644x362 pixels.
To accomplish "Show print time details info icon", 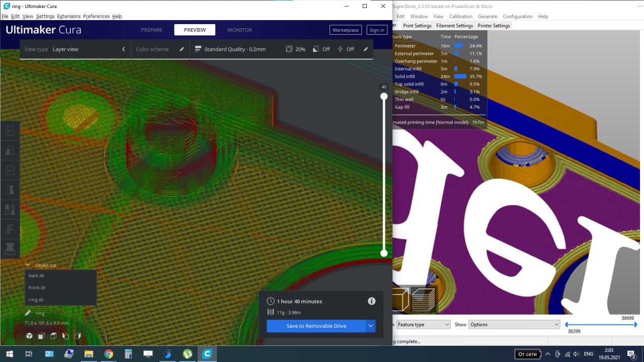I will [371, 301].
